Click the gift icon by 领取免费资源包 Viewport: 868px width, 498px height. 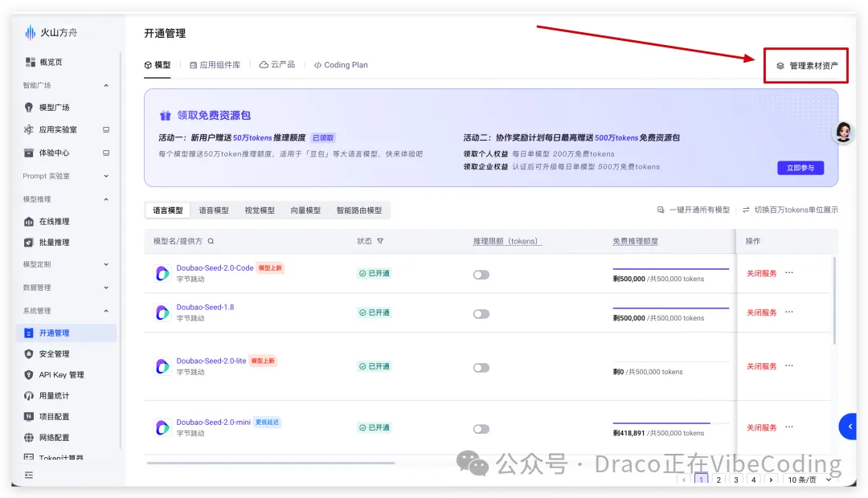165,116
